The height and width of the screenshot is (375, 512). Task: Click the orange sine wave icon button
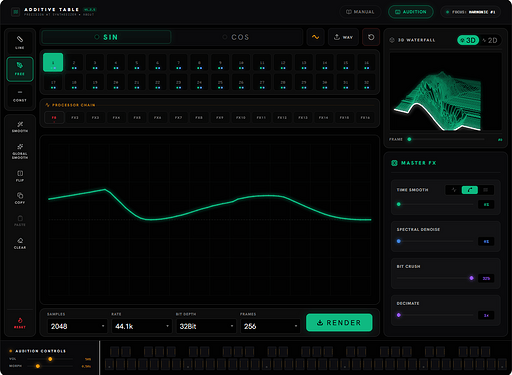coord(315,37)
